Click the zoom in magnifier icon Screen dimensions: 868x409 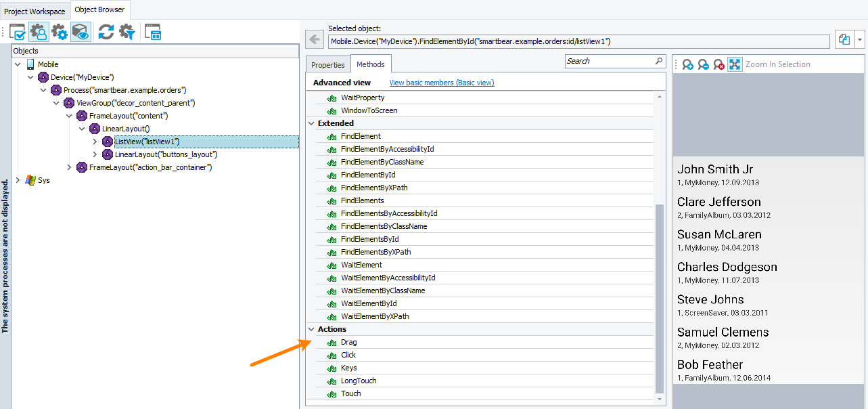[x=687, y=64]
